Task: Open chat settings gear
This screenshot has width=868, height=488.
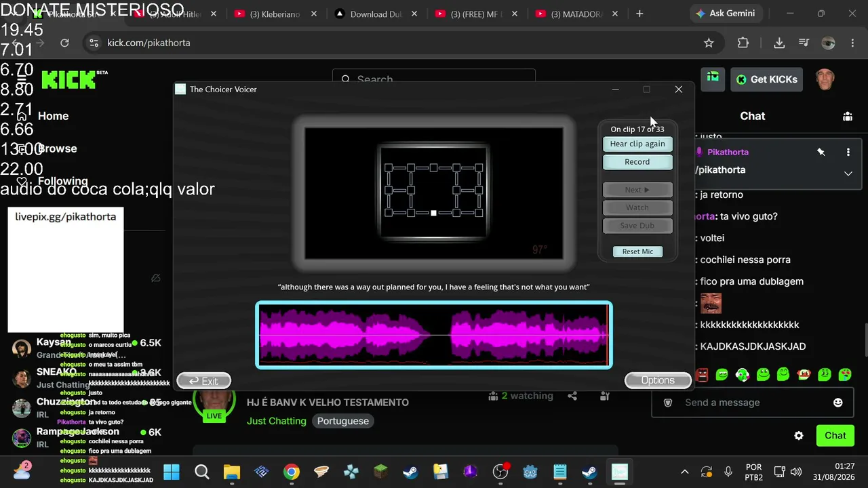Action: tap(799, 436)
